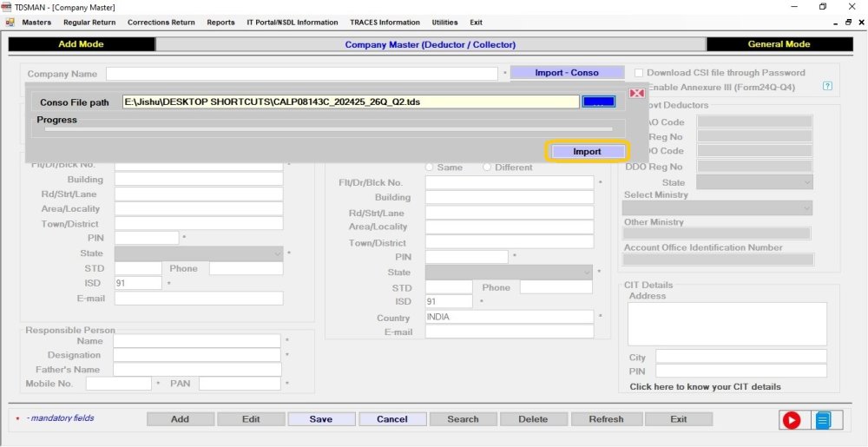Image resolution: width=868 pixels, height=447 pixels.
Task: Tick Download CSI file through Password checkbox
Action: tap(639, 73)
